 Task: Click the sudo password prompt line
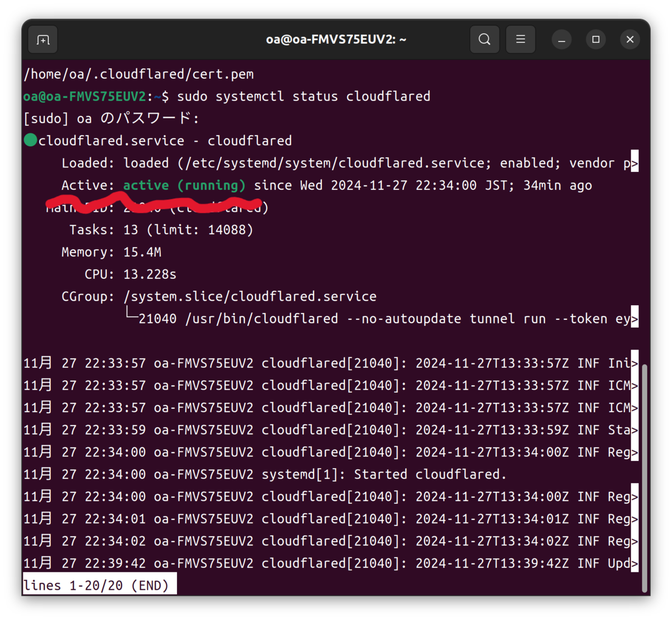(111, 119)
